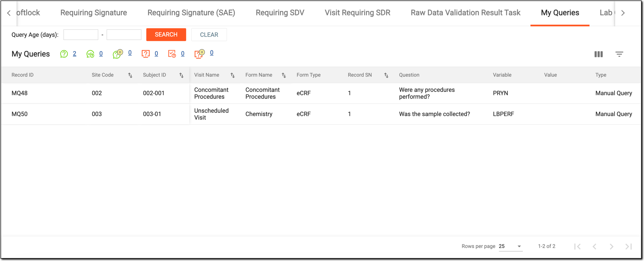Go to the last page of results
This screenshot has height=261, width=644.
pos(629,247)
